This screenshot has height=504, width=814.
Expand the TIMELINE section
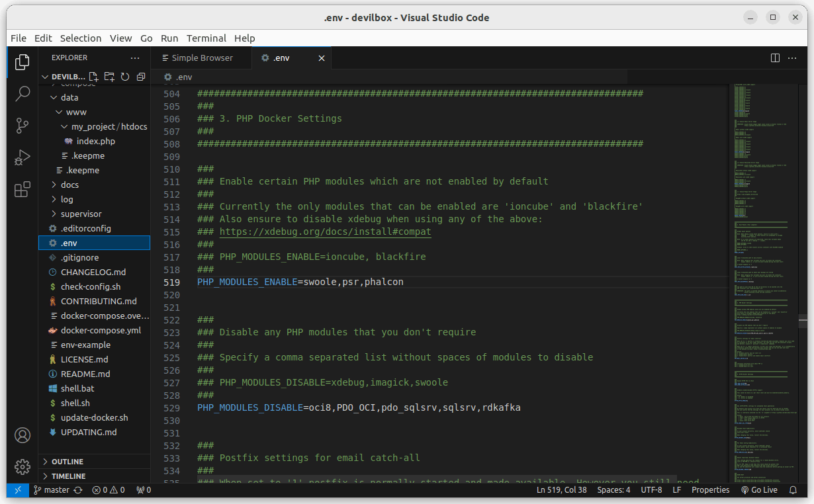(69, 476)
